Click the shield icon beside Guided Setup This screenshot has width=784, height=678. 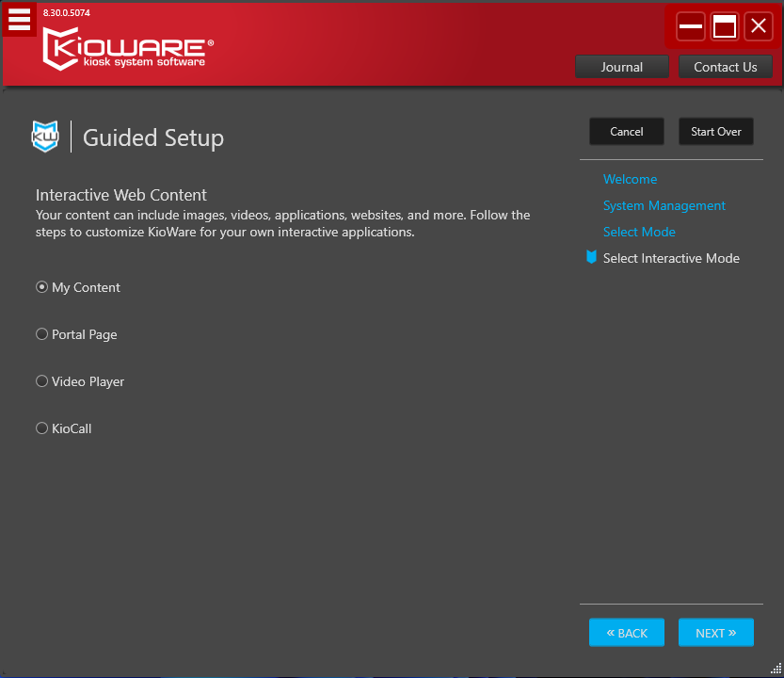pyautogui.click(x=44, y=136)
